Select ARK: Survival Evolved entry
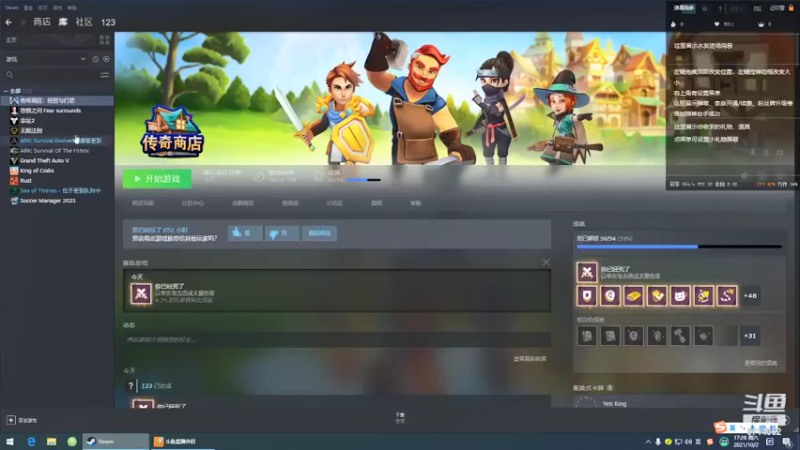This screenshot has width=800, height=450. [57, 141]
